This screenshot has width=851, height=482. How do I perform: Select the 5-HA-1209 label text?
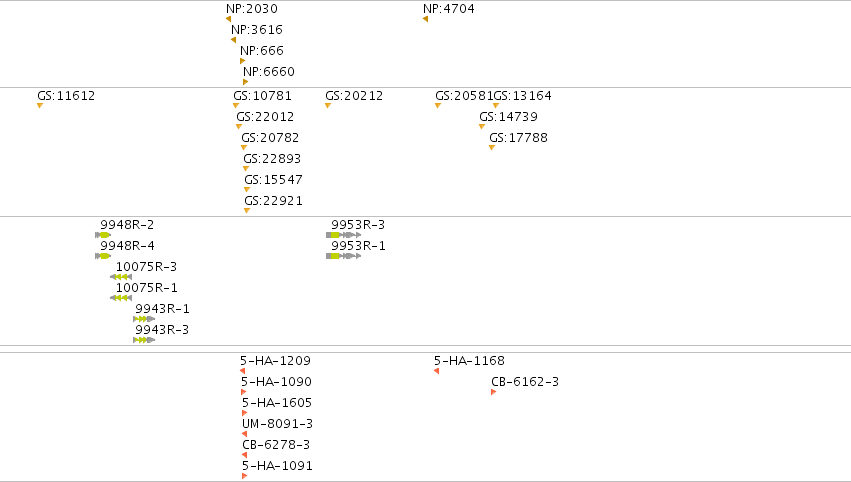tap(276, 361)
